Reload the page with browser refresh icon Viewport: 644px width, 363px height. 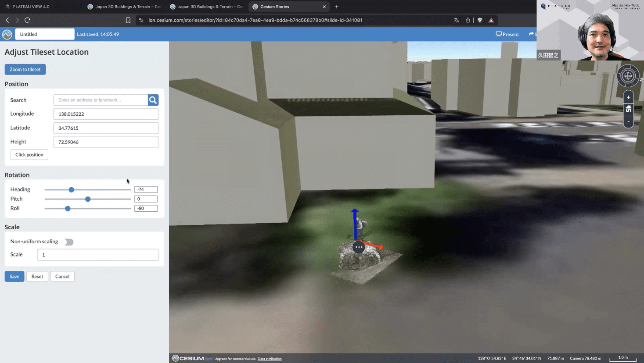point(27,20)
